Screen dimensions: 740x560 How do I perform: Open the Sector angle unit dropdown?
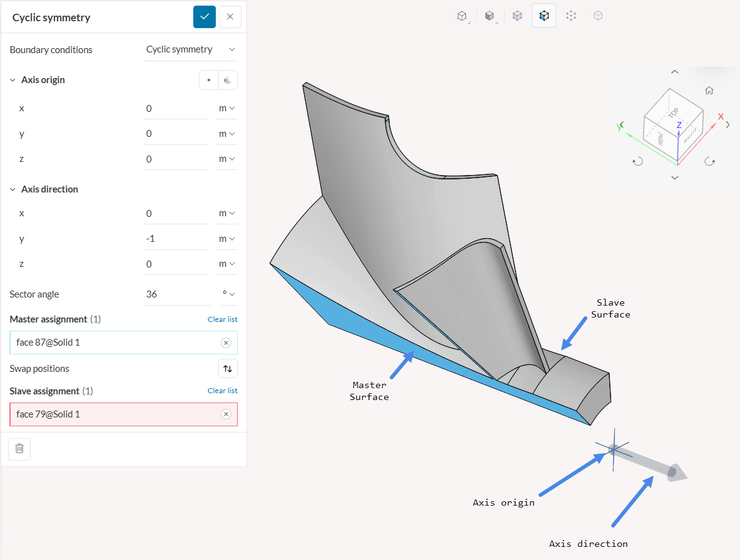point(228,294)
